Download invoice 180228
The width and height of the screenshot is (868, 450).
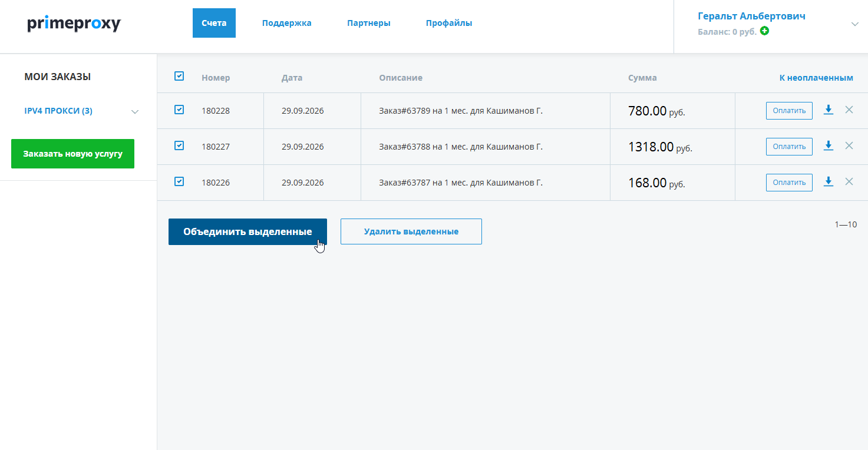829,110
